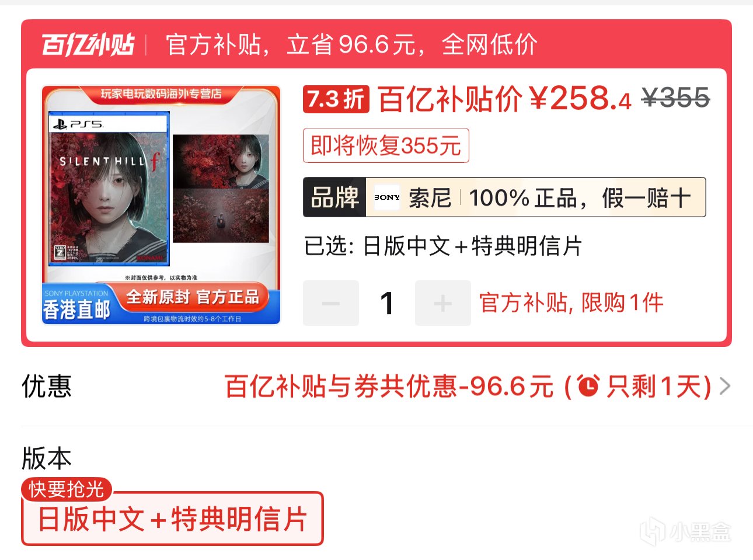
Task: Tap the 已选: 日版中文+特典明信片 selection text
Action: (443, 246)
